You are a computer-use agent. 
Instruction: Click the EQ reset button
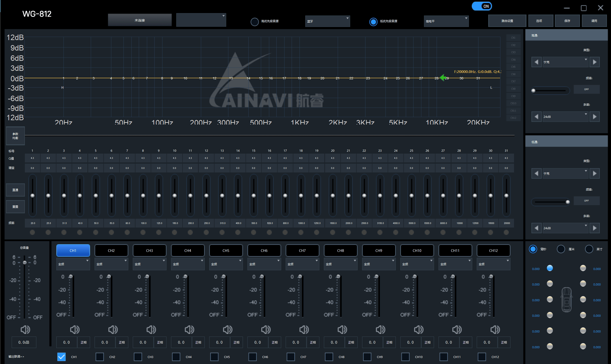(15, 207)
